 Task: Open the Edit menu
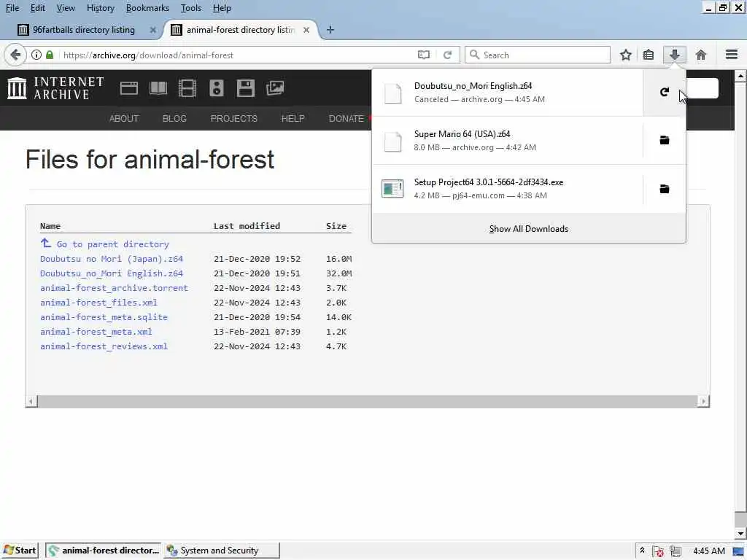tap(38, 8)
